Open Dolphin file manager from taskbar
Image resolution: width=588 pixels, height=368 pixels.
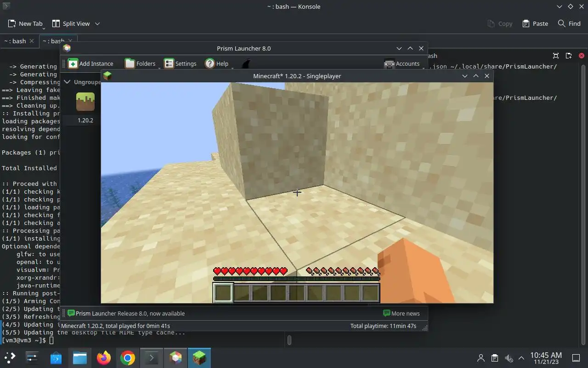tap(80, 357)
